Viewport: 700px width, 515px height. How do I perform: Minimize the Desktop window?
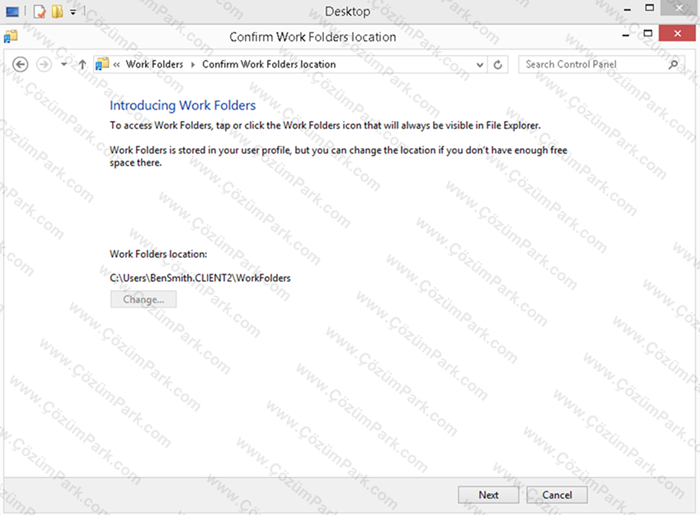627,9
